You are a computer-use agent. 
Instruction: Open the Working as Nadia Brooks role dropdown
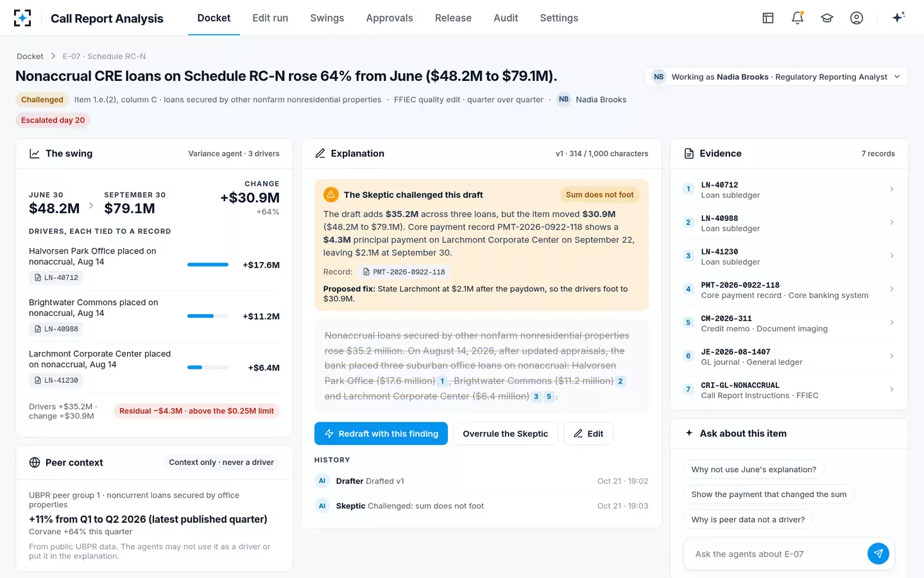tap(776, 76)
